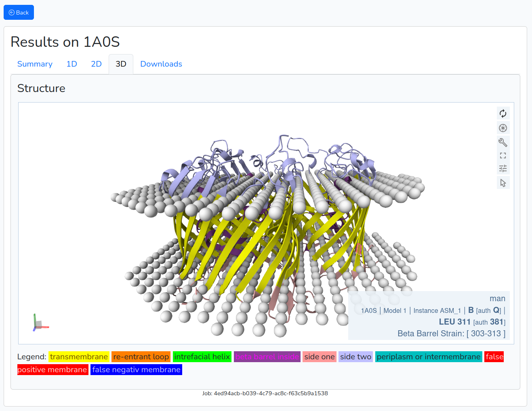Click the red 'positive membrane' legend label
This screenshot has height=411, width=532.
(53, 370)
